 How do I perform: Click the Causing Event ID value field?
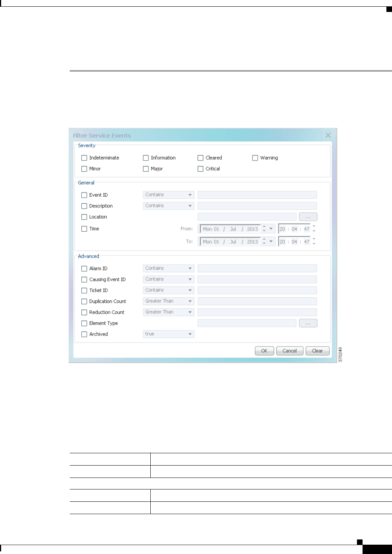click(257, 279)
